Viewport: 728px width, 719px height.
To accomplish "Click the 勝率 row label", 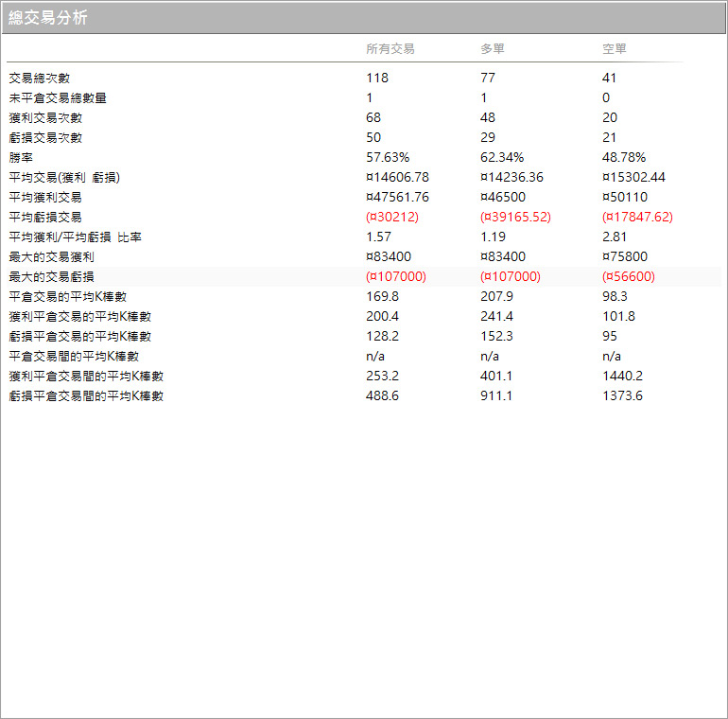I will point(20,158).
